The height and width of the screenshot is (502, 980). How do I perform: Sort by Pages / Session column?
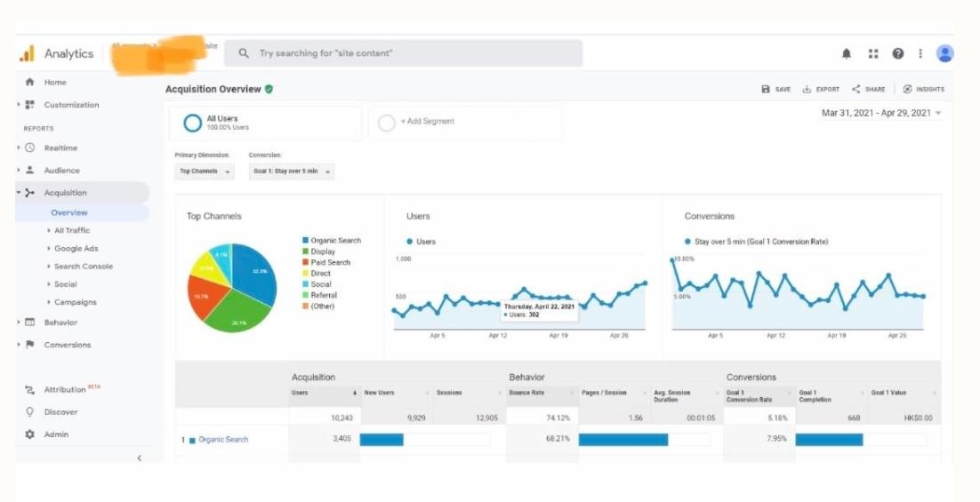(613, 393)
